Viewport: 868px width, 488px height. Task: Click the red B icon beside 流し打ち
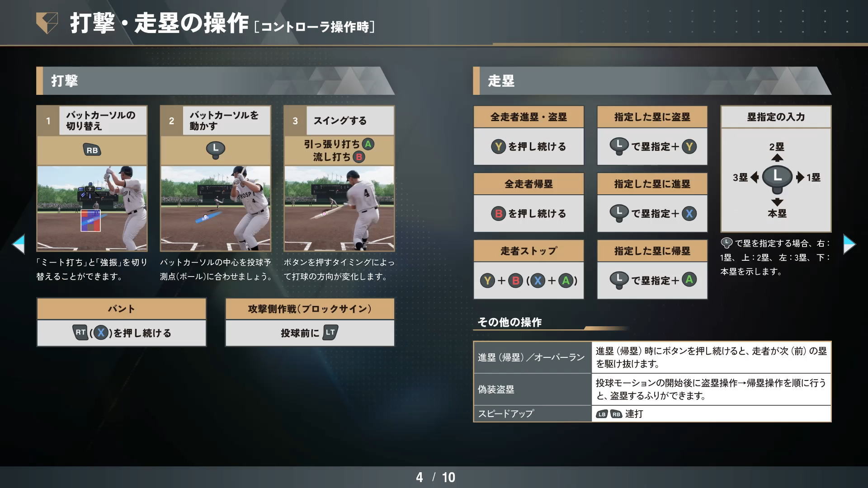point(359,157)
